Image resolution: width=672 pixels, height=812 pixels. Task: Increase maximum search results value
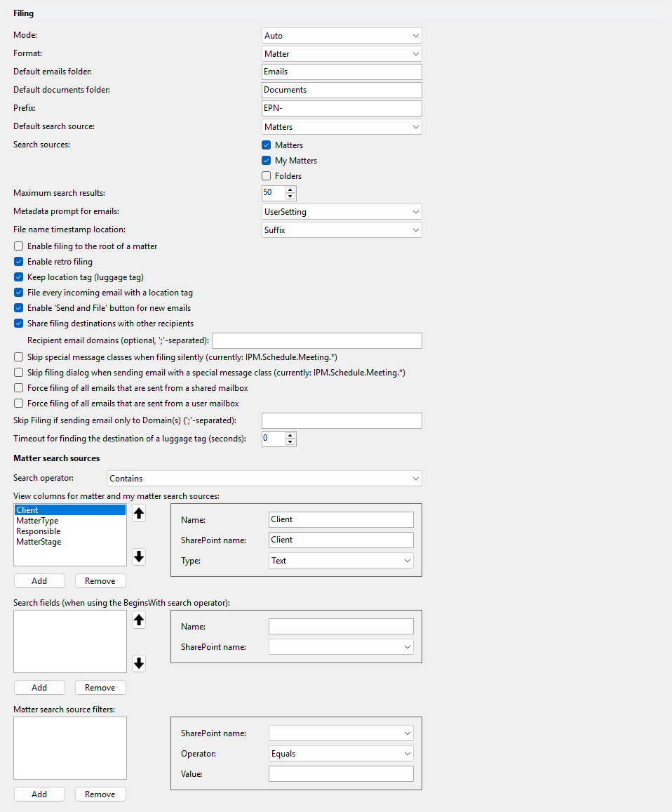290,189
